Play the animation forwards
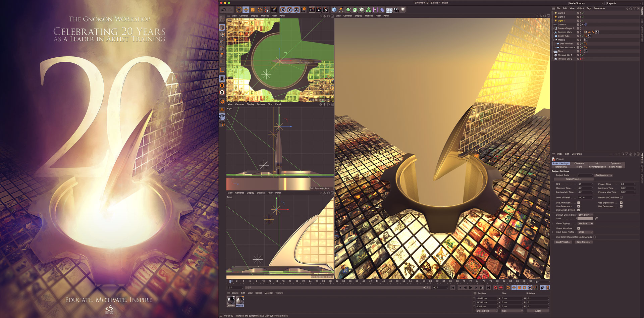The image size is (644, 318). click(x=471, y=287)
